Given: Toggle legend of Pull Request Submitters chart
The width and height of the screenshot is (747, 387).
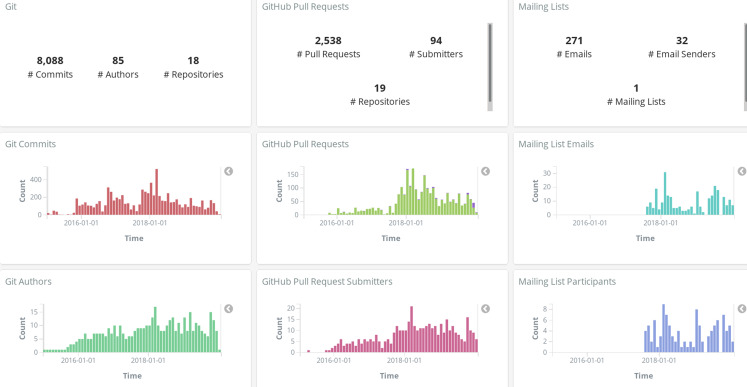Looking at the screenshot, I should 485,309.
